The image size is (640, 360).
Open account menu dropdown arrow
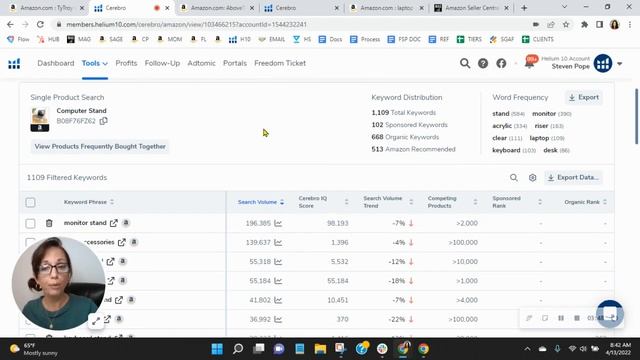[620, 64]
